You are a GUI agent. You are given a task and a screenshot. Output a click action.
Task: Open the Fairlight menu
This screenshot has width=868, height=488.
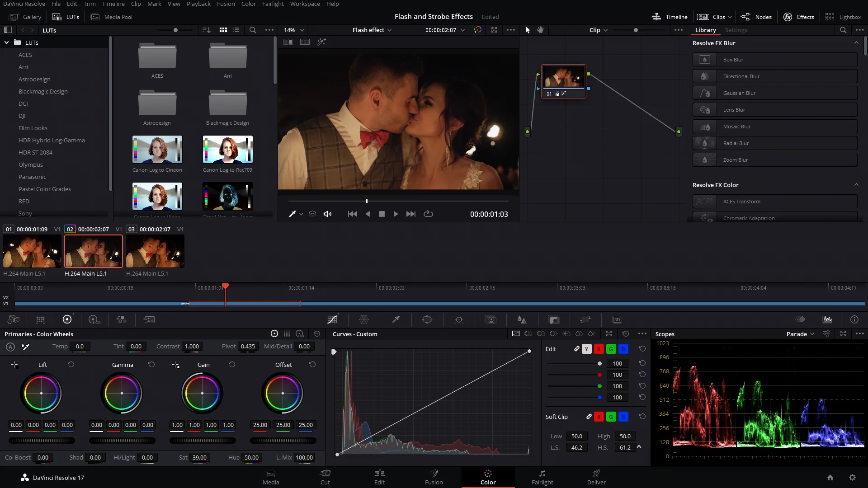point(273,4)
